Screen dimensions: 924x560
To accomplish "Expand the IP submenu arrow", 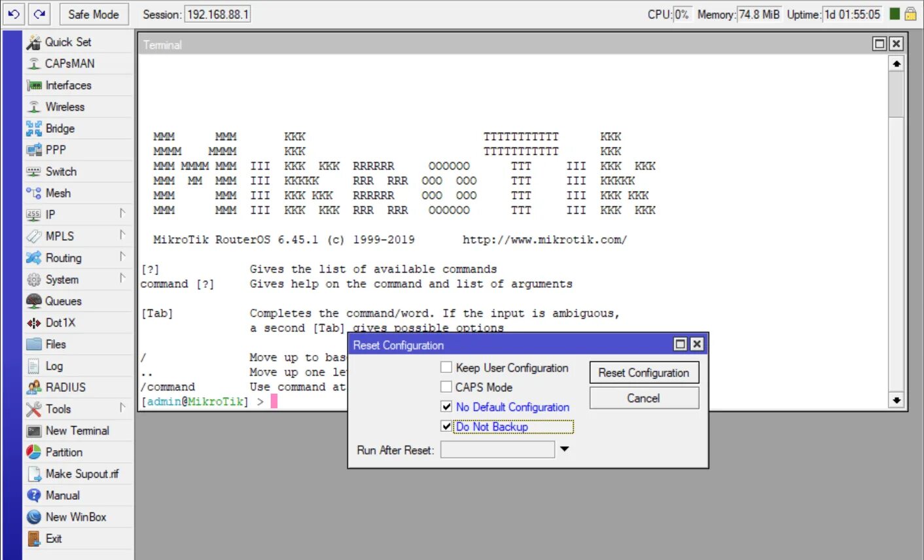I will point(122,214).
